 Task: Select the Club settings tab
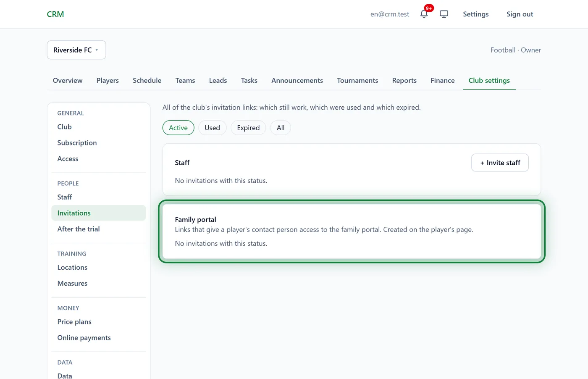pyautogui.click(x=489, y=80)
